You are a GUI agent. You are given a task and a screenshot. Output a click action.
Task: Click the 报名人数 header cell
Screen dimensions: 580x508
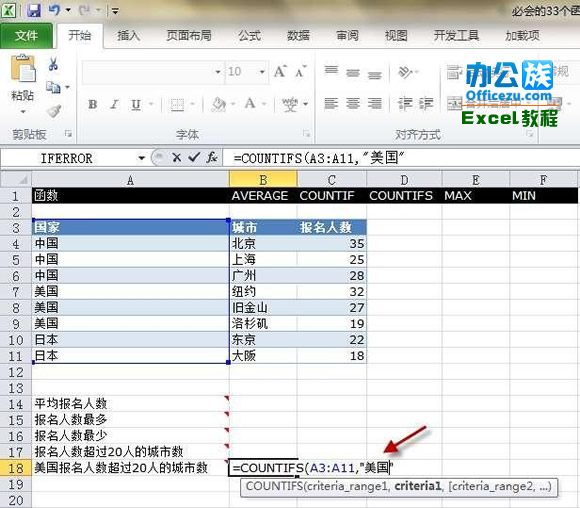coord(332,227)
